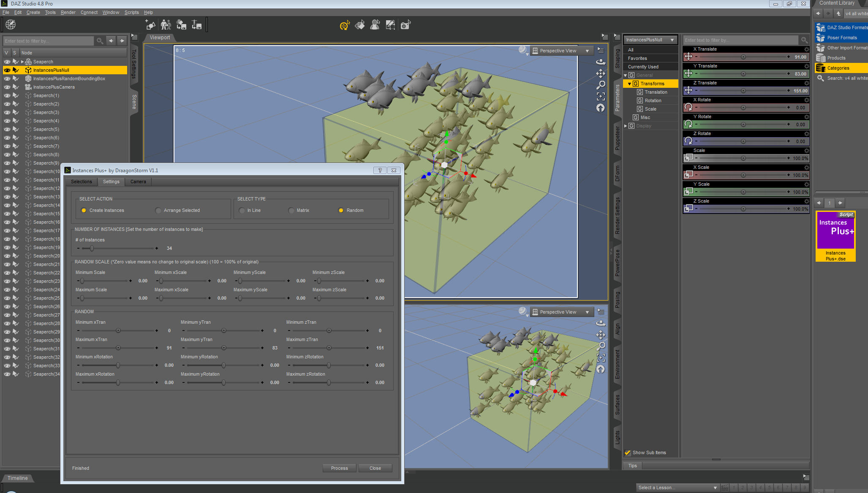Open the Instances Plus+ script thumbnail
868x493 pixels.
(835, 236)
